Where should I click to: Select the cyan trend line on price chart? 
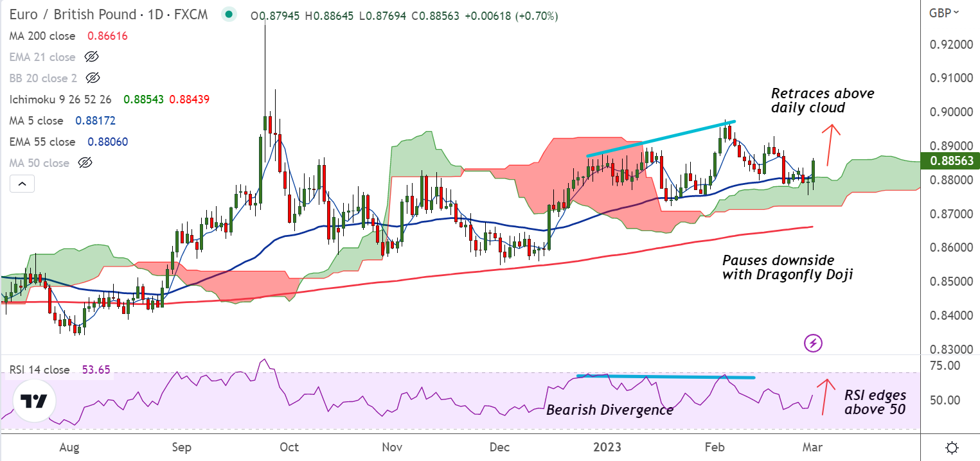[662, 137]
